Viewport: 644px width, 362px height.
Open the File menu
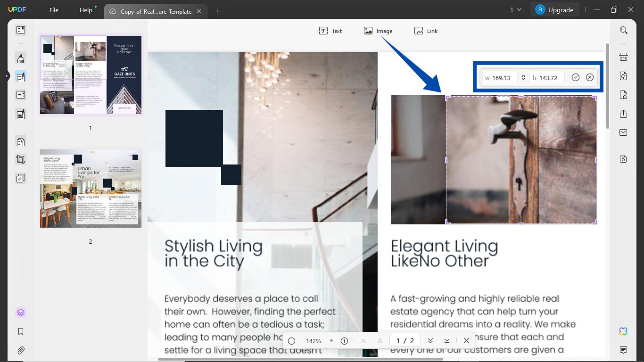point(53,9)
